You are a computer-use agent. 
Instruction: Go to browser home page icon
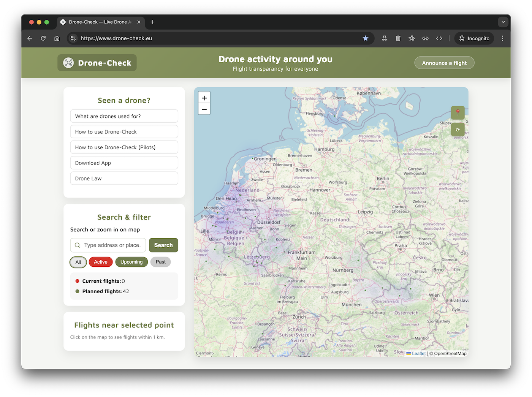point(57,38)
